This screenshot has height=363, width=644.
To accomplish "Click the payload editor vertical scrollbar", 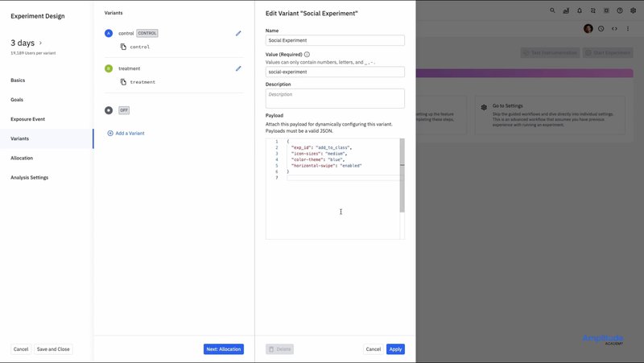I will click(402, 175).
